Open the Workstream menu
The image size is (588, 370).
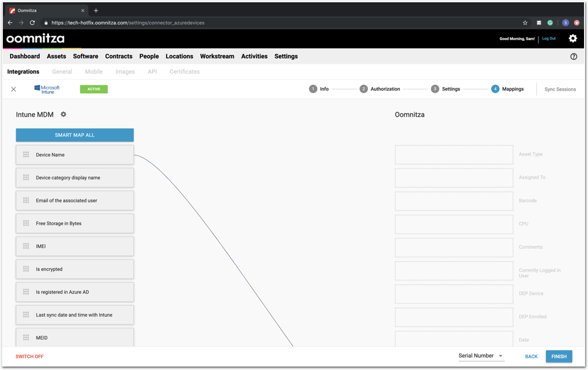(217, 56)
